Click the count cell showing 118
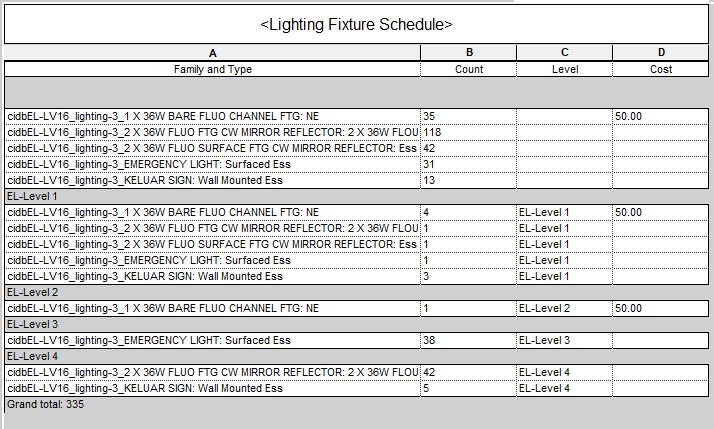The height and width of the screenshot is (429, 714). pos(468,133)
